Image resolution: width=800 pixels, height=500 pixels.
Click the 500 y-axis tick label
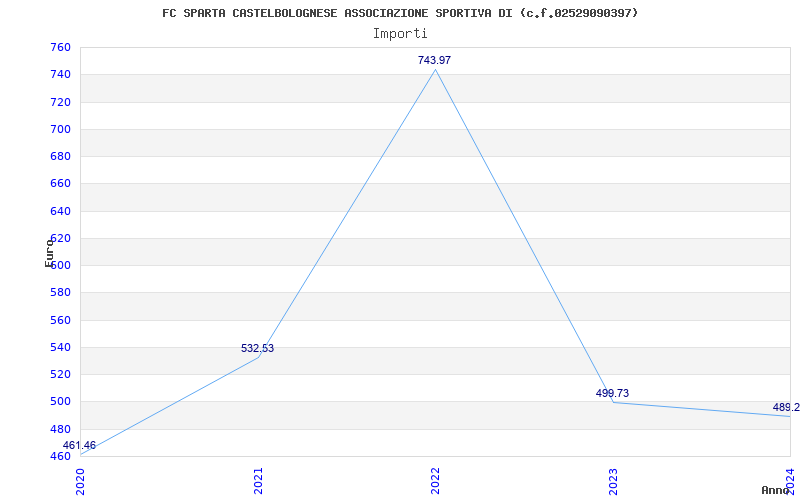point(61,402)
